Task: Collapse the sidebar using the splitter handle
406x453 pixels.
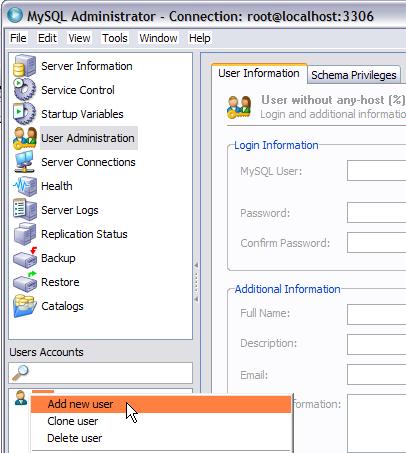Action: point(196,282)
